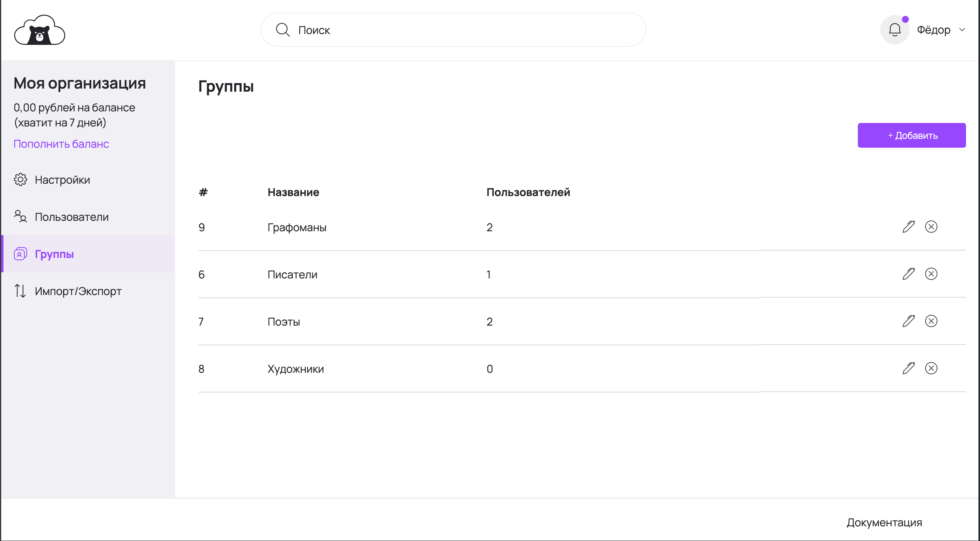
Task: Go to the Пользователи sidebar section
Action: 71,217
